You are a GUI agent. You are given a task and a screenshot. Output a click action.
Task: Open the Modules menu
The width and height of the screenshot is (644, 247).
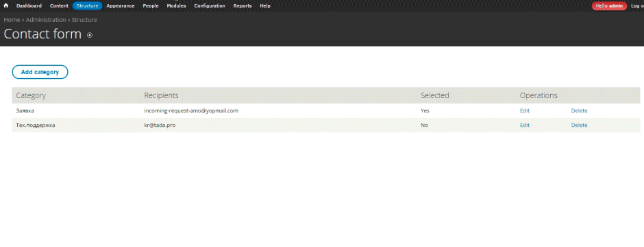coord(176,5)
